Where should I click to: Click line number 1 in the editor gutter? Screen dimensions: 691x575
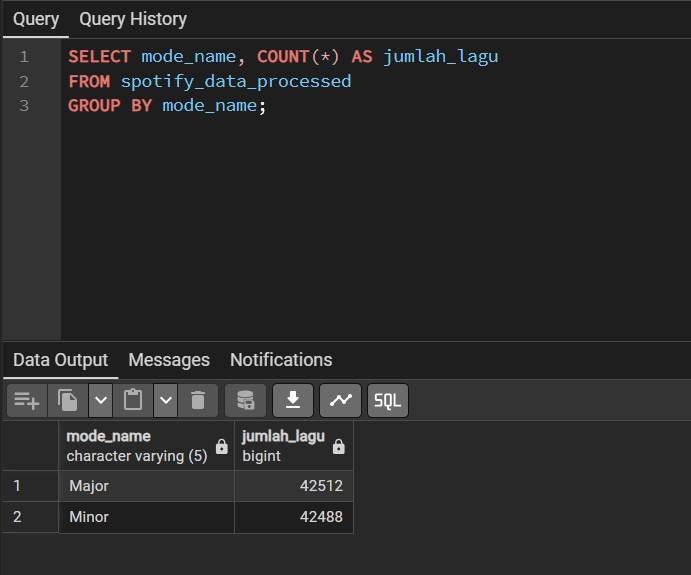[24, 57]
